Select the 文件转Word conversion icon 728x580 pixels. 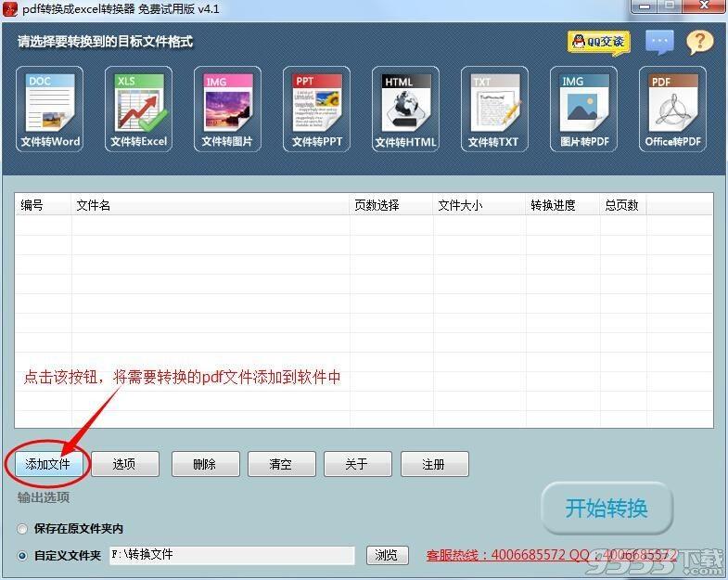50,109
